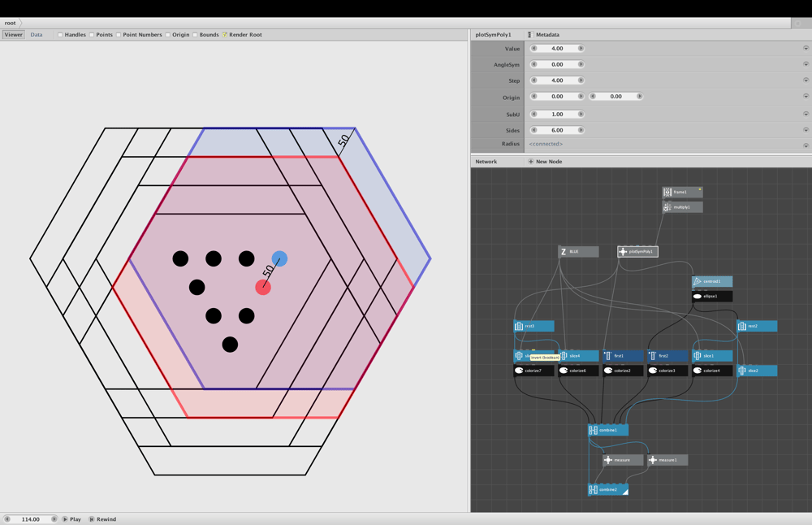Open the Sides row options arrow
Screen dimensions: 812x525
[x=806, y=130]
